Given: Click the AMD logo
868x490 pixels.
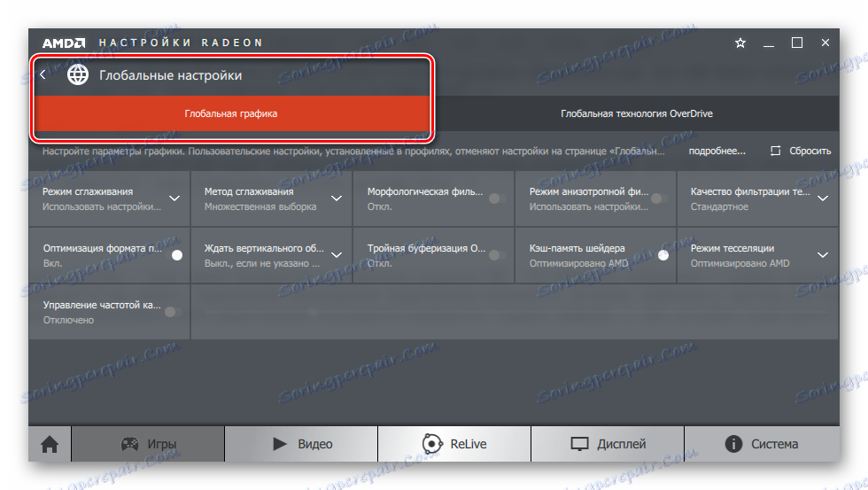Looking at the screenshot, I should (64, 43).
